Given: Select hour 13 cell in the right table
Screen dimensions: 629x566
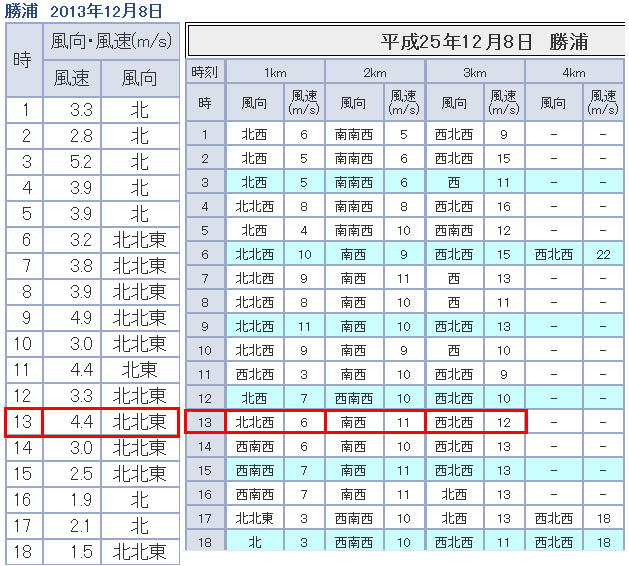Looking at the screenshot, I should pos(205,422).
